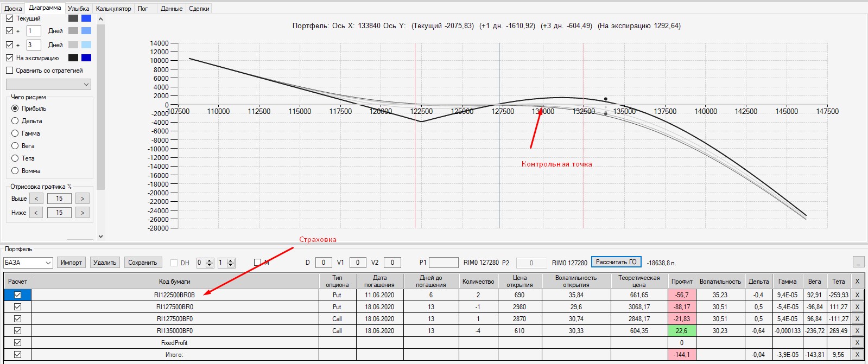
Task: Uncheck Расчет for the FixedProfit row
Action: [18, 343]
